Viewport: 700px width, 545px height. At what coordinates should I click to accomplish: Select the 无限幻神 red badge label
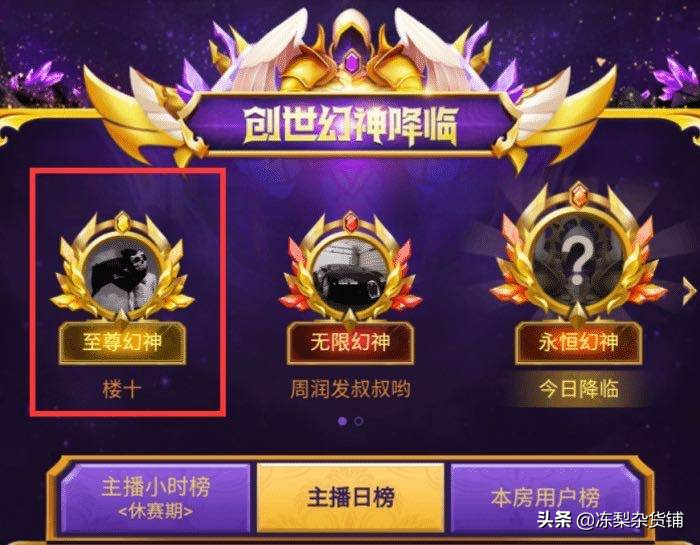coord(350,343)
